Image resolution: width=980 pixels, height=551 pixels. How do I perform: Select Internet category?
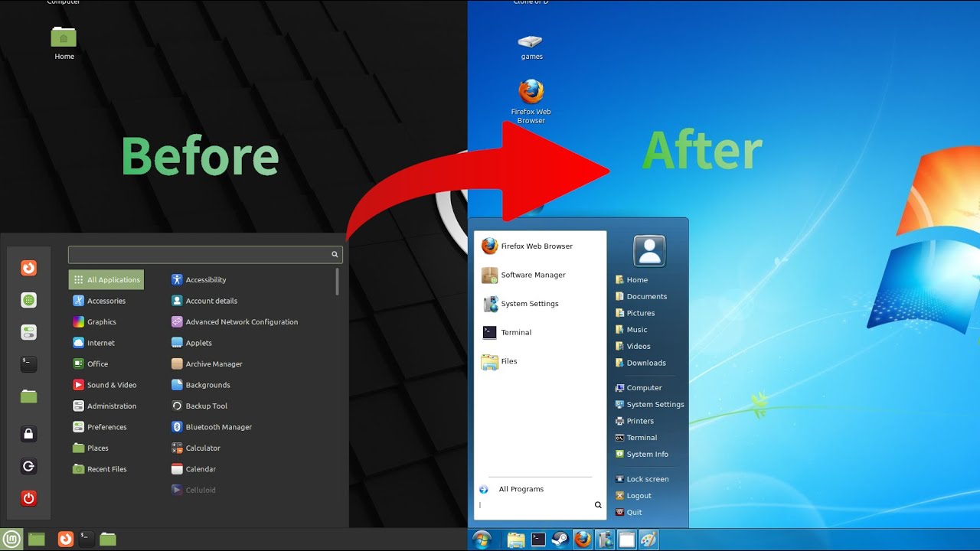93,343
